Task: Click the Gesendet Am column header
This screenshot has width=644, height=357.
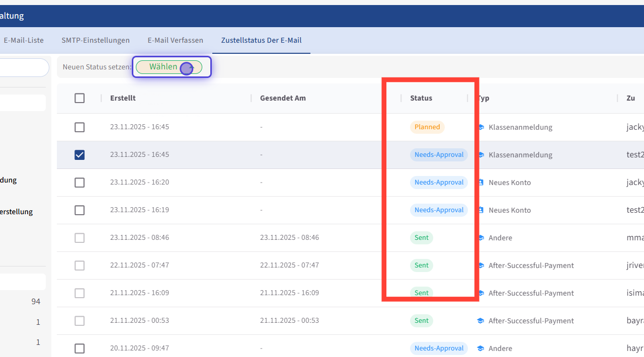Action: point(283,98)
